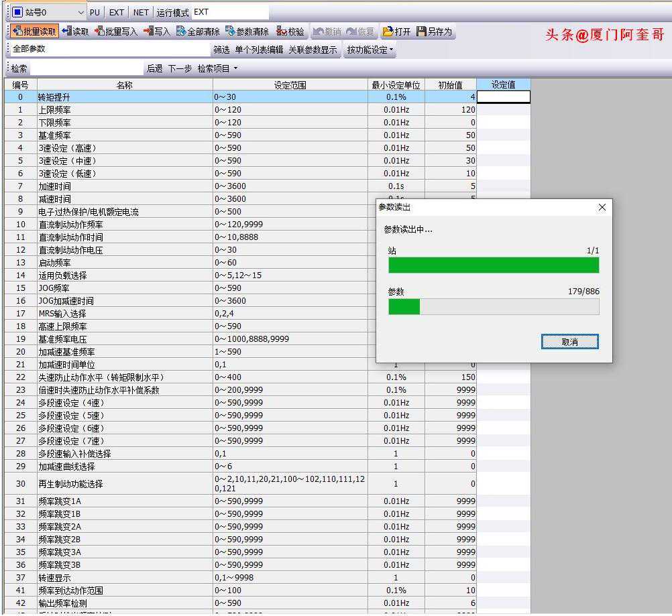This screenshot has width=672, height=616.
Task: Click the 检索 search input field
Action: pos(87,68)
